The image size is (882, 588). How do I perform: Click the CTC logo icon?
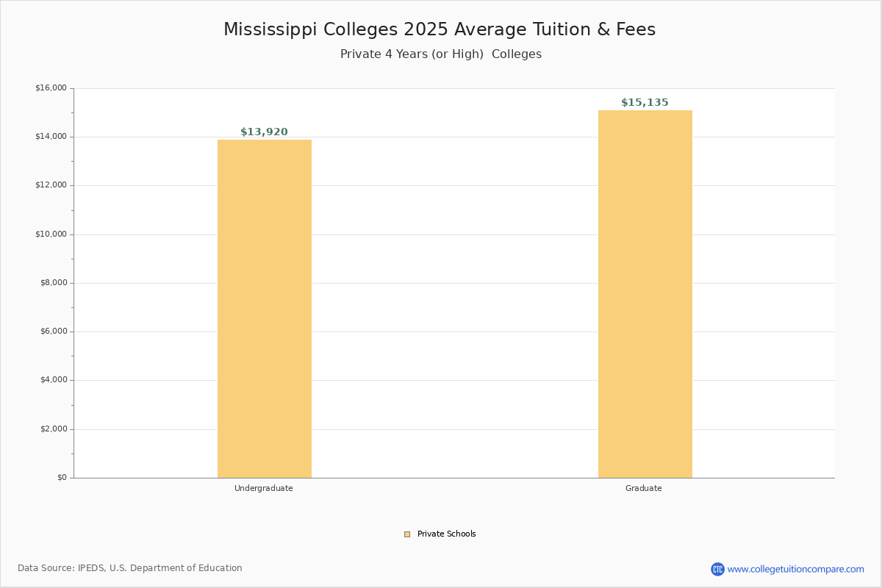pos(717,569)
